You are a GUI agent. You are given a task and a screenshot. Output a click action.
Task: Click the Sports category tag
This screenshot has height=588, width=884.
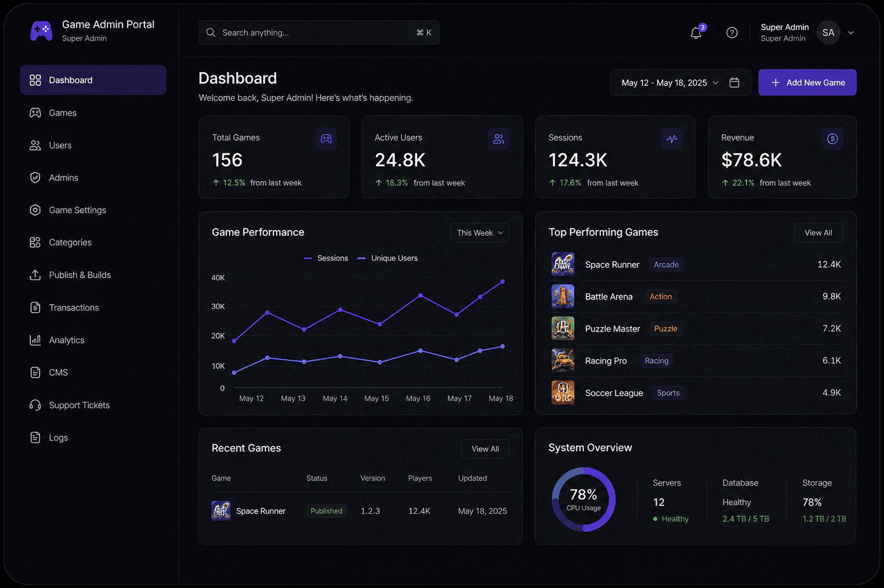(x=668, y=393)
